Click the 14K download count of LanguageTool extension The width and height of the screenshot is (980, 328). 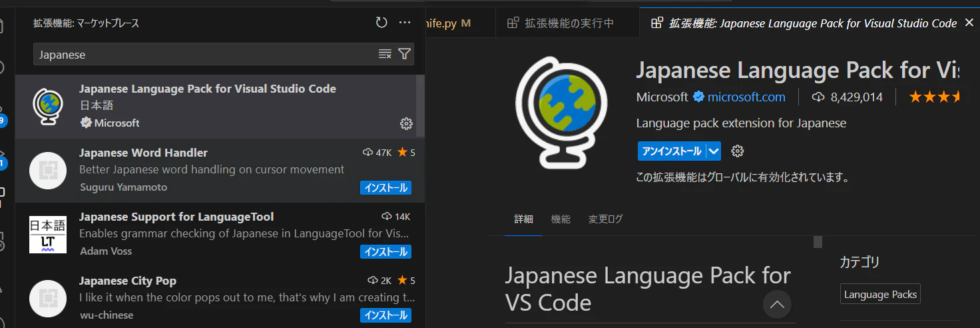[395, 217]
